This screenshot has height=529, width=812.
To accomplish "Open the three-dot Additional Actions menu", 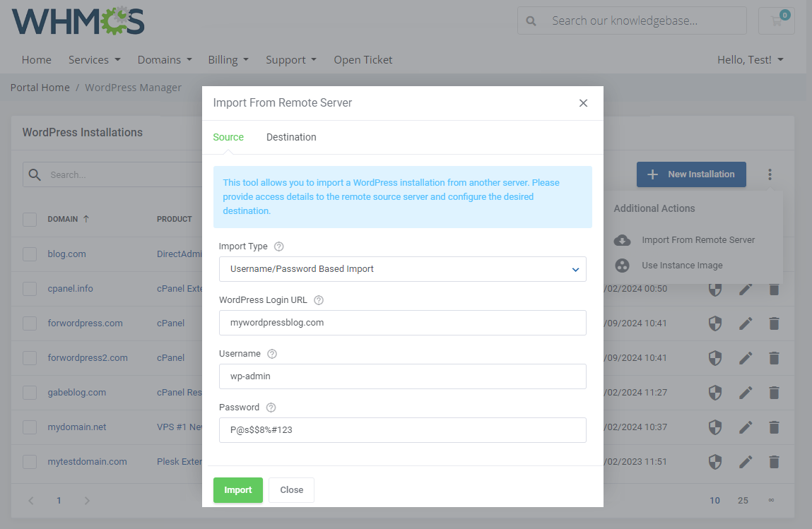I will pyautogui.click(x=770, y=174).
